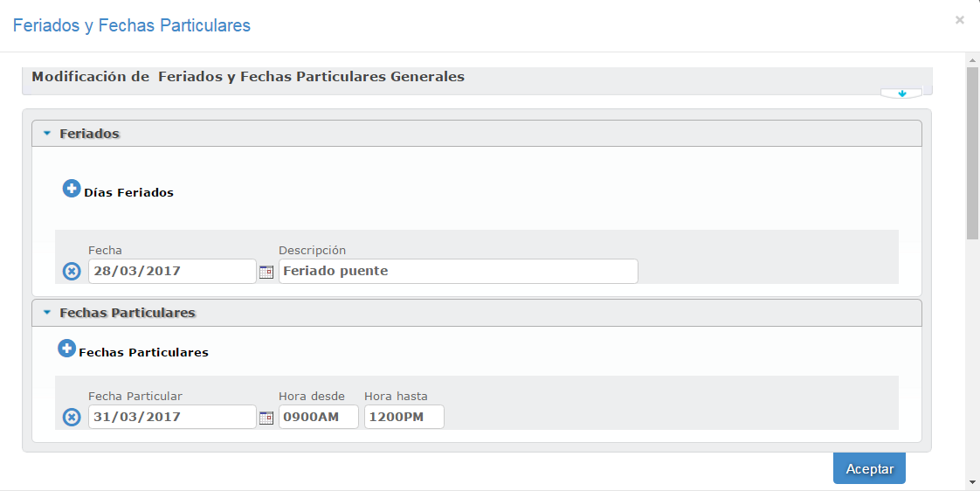Open calendar picker for holiday Fecha
The image size is (980, 491).
pos(266,272)
